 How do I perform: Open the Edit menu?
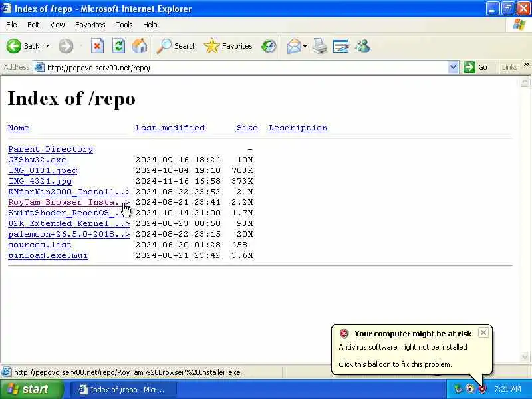tap(33, 25)
